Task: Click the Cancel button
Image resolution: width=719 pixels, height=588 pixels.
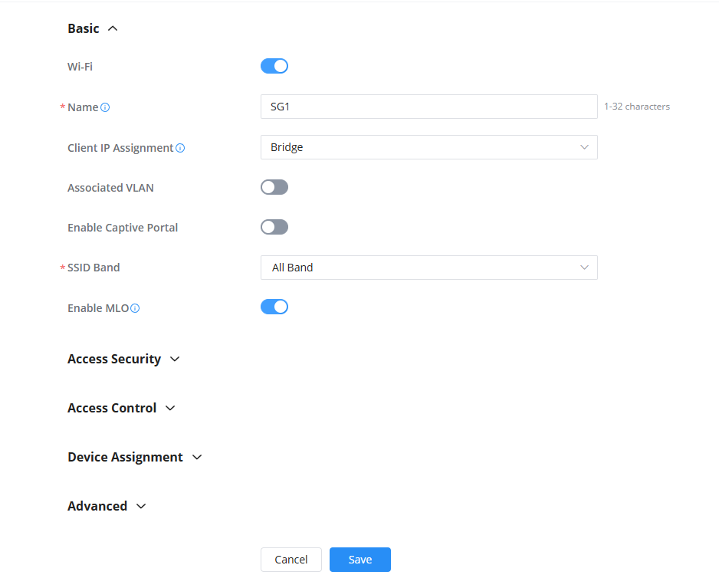Action: (x=291, y=560)
